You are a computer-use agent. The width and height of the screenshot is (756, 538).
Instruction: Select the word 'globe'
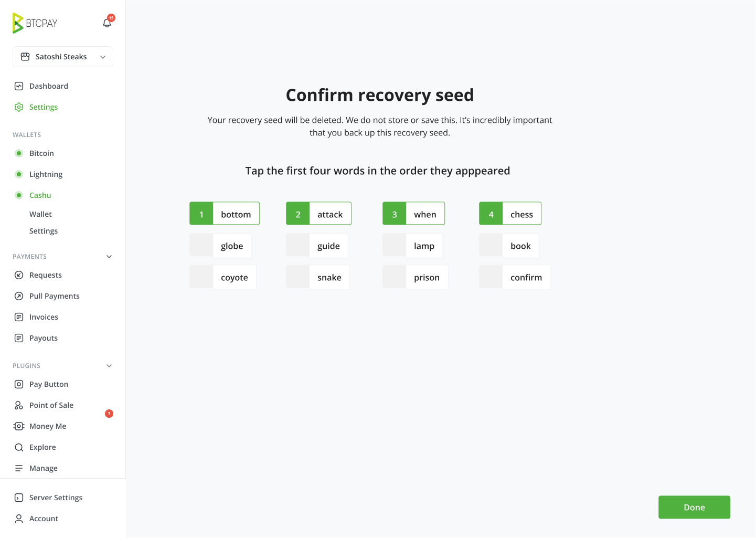point(220,246)
